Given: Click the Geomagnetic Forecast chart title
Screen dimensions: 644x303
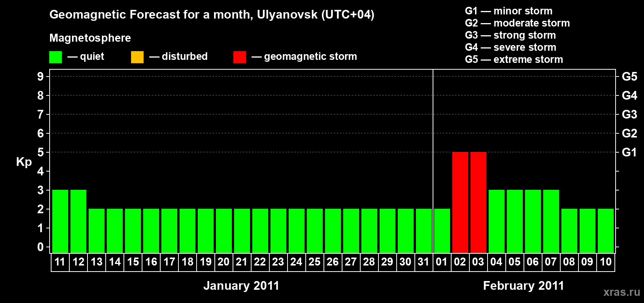Looking at the screenshot, I should click(x=212, y=15).
